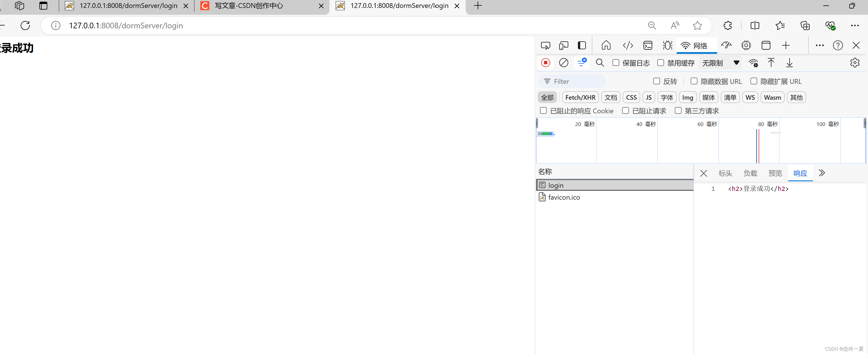The image size is (868, 354).
Task: Close the request details pane
Action: click(703, 173)
